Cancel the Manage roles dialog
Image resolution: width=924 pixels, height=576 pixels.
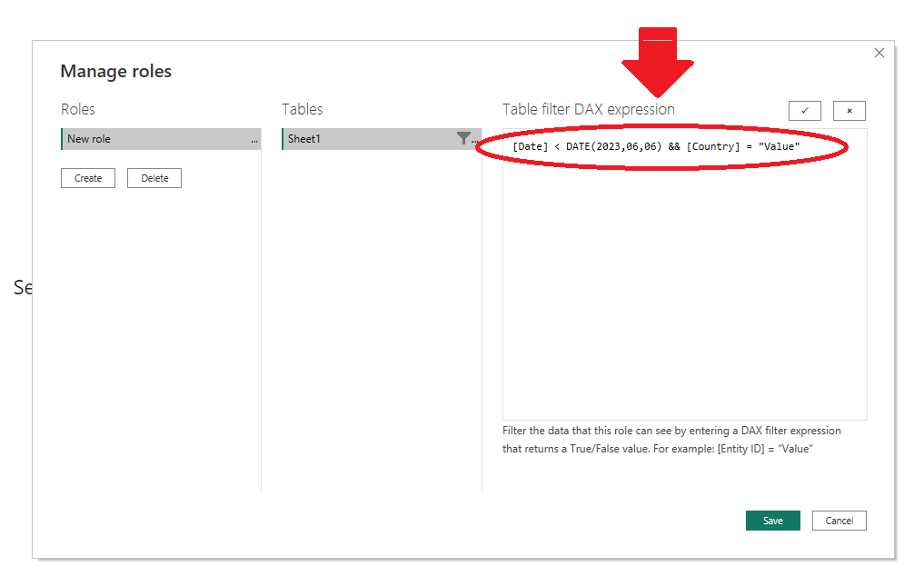point(839,521)
